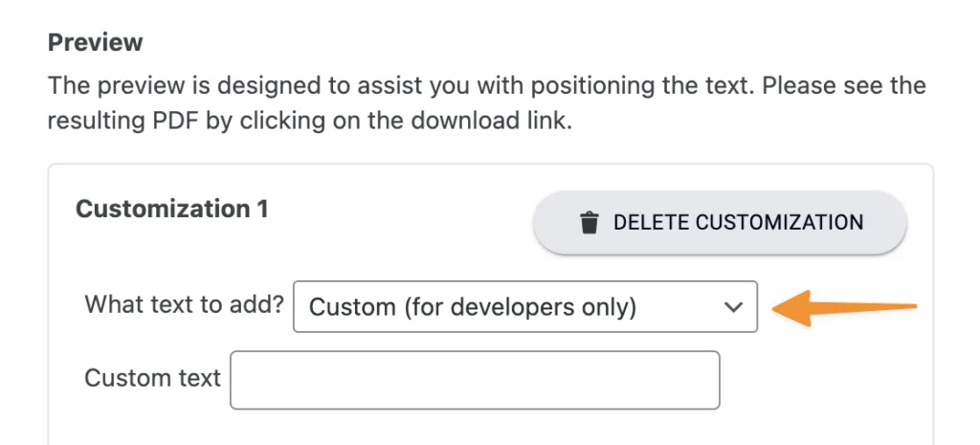Select the 'Customization 1' heading
The height and width of the screenshot is (445, 980).
(172, 209)
